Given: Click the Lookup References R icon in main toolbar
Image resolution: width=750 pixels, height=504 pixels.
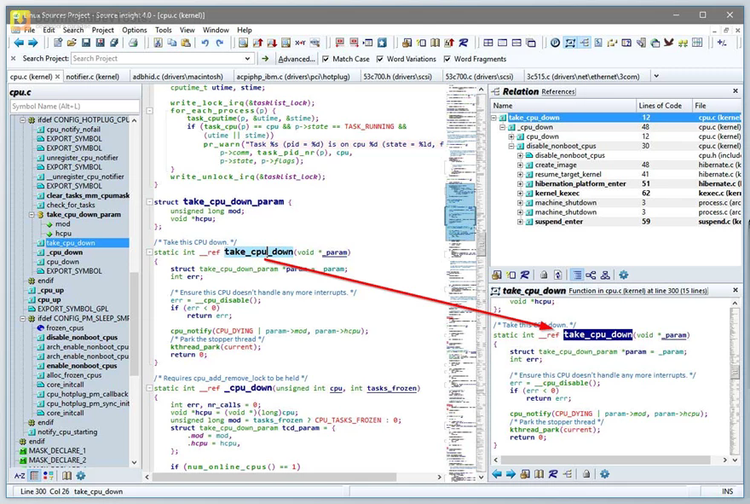Looking at the screenshot, I should pos(463,43).
